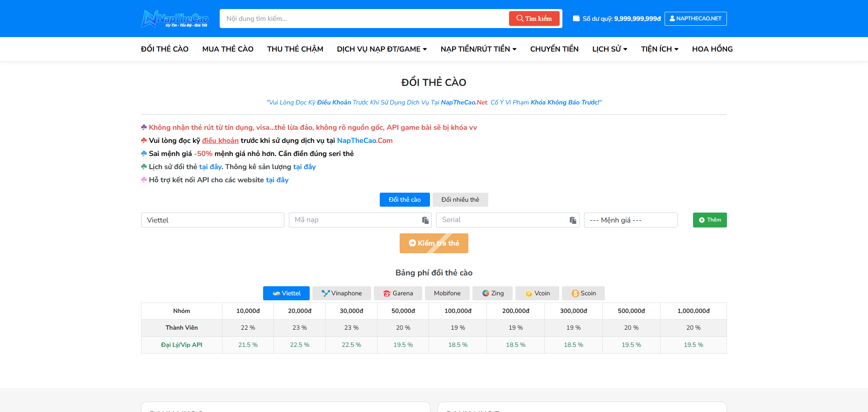Expand the LỊCH SỬ menu

point(610,49)
